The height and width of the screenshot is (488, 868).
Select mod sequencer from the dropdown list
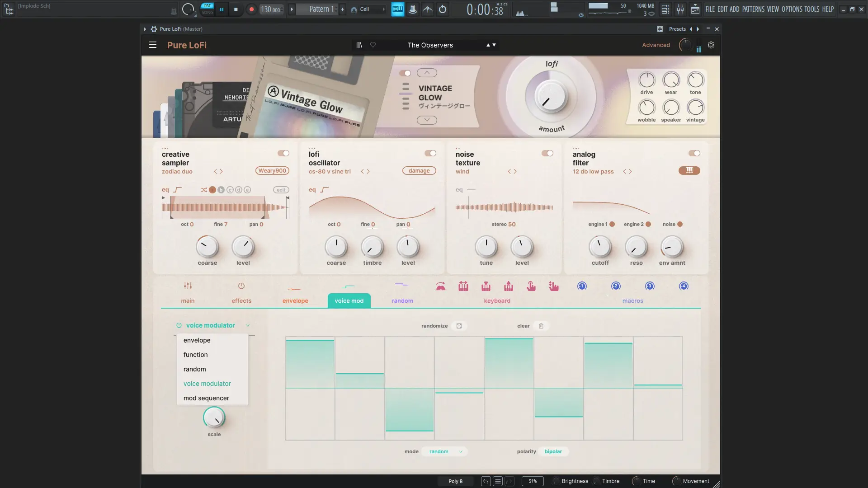point(206,398)
